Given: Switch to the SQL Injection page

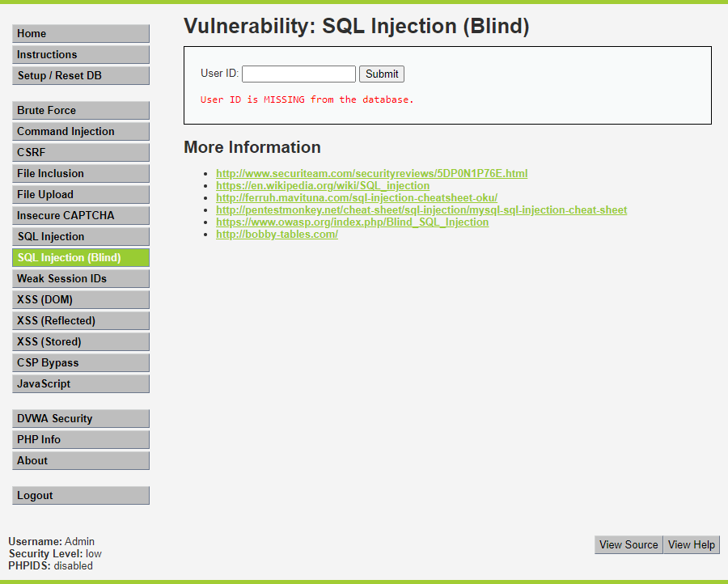Looking at the screenshot, I should pyautogui.click(x=81, y=237).
